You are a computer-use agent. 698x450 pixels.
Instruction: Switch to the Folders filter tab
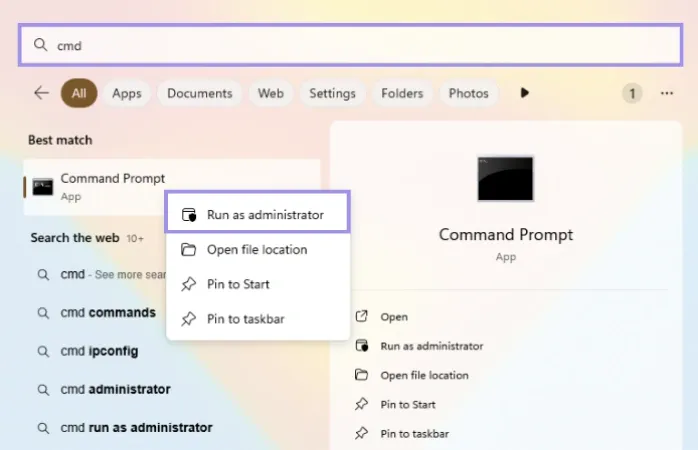tap(402, 93)
